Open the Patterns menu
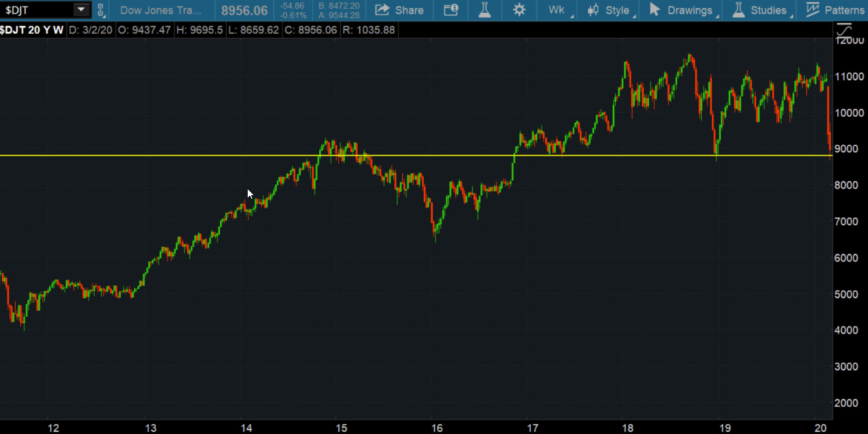 click(x=835, y=10)
